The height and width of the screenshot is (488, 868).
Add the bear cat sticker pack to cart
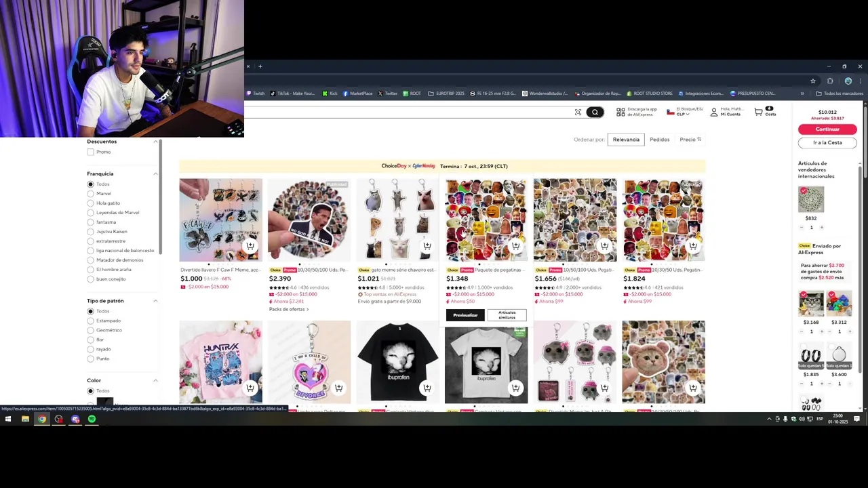coord(692,388)
